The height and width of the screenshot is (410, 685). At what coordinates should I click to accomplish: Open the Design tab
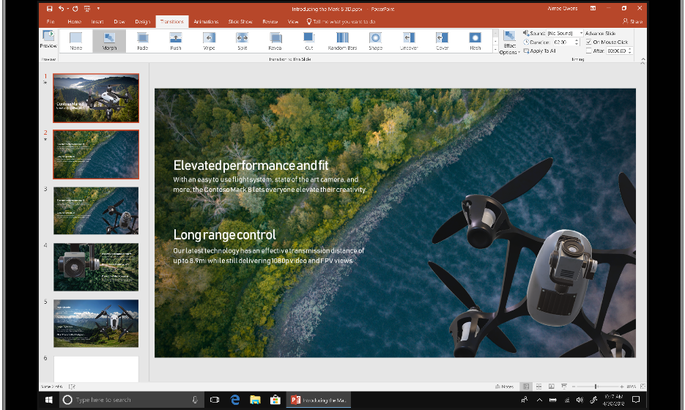click(x=142, y=21)
